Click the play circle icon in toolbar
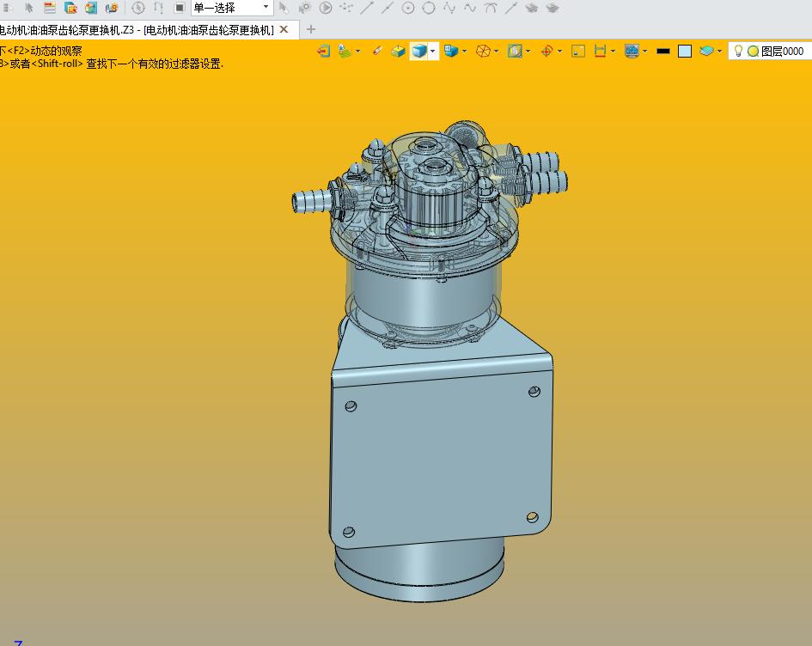The width and height of the screenshot is (812, 646). (326, 8)
